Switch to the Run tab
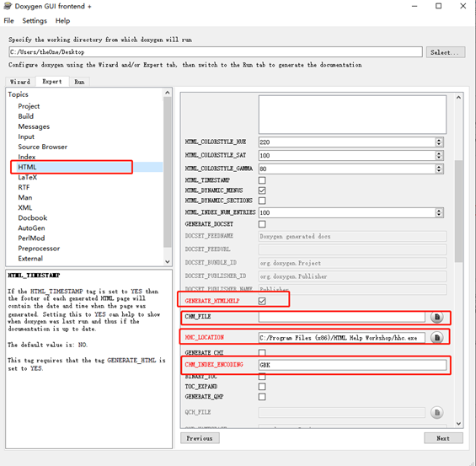 [79, 82]
